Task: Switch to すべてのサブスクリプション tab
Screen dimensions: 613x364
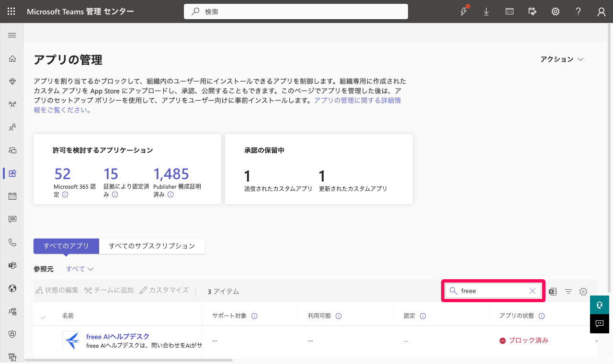Action: [x=152, y=246]
